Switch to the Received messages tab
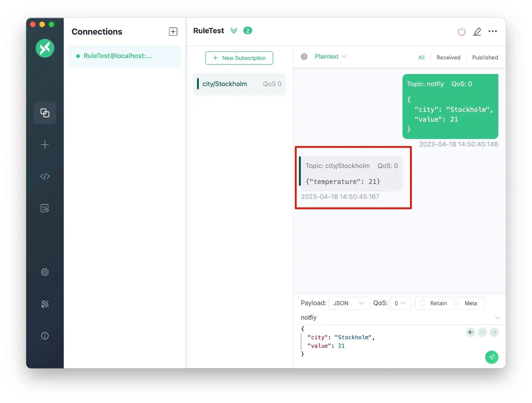Image resolution: width=532 pixels, height=403 pixels. pos(448,57)
